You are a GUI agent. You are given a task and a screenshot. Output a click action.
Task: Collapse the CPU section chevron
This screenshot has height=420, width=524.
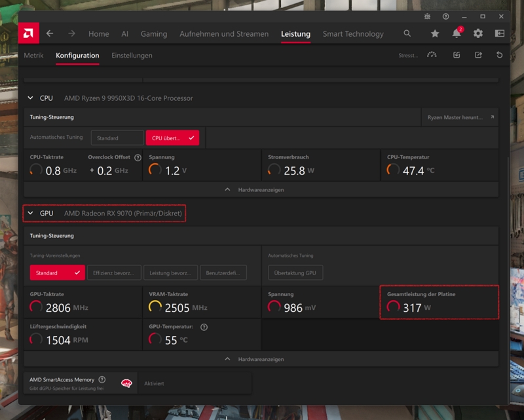pos(30,98)
